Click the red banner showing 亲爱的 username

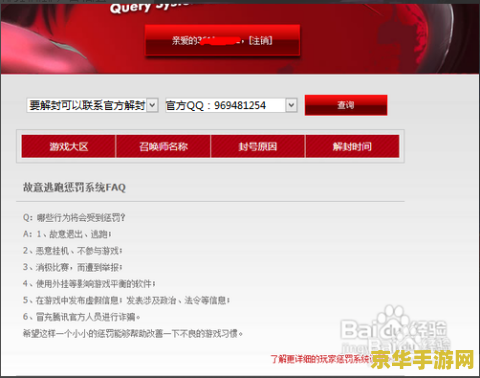coord(222,41)
